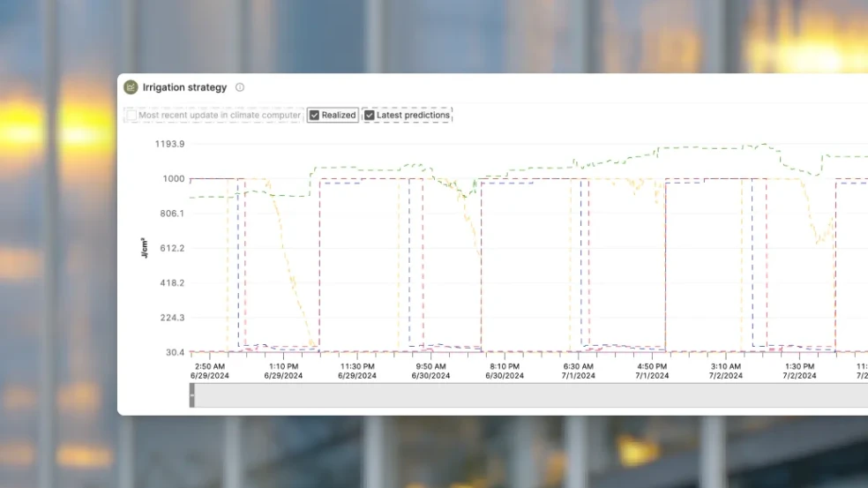Uncheck the Realized checkbox
This screenshot has height=488, width=868.
315,115
